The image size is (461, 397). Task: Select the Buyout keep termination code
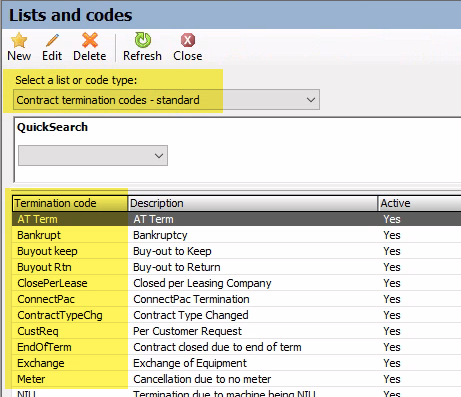click(47, 251)
